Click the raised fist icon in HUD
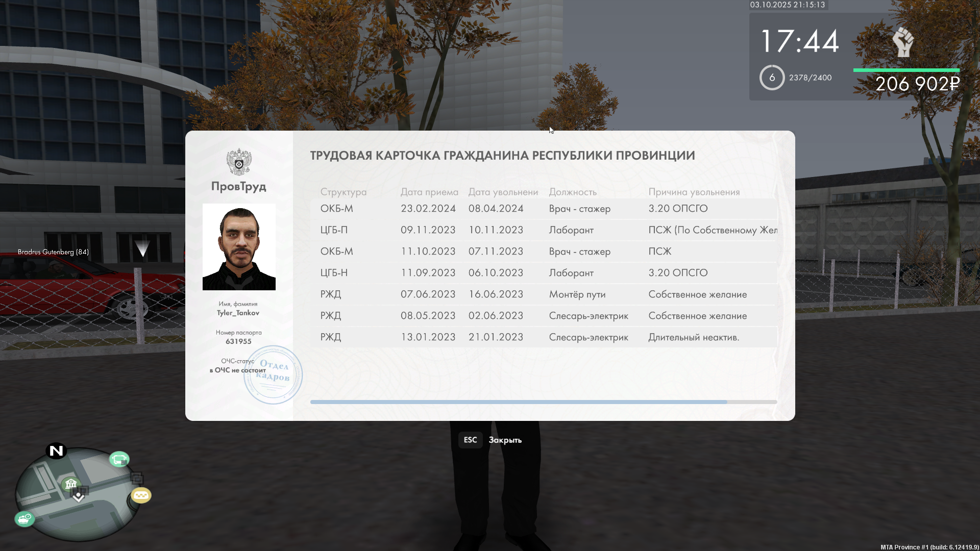 click(903, 42)
